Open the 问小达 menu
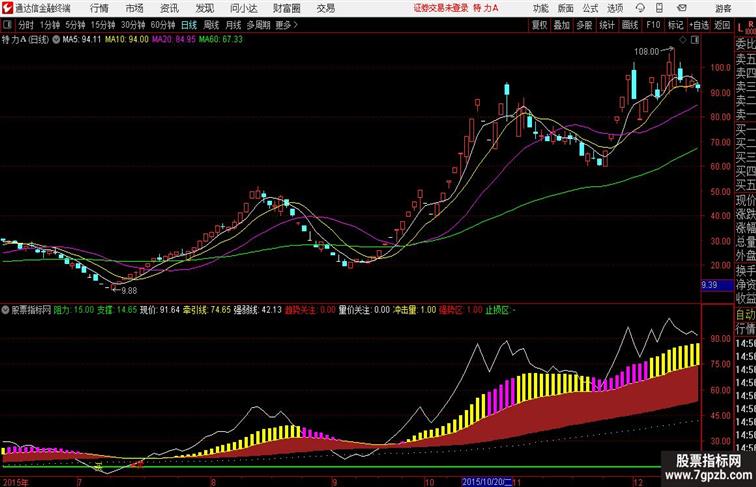The height and width of the screenshot is (487, 756). click(243, 8)
